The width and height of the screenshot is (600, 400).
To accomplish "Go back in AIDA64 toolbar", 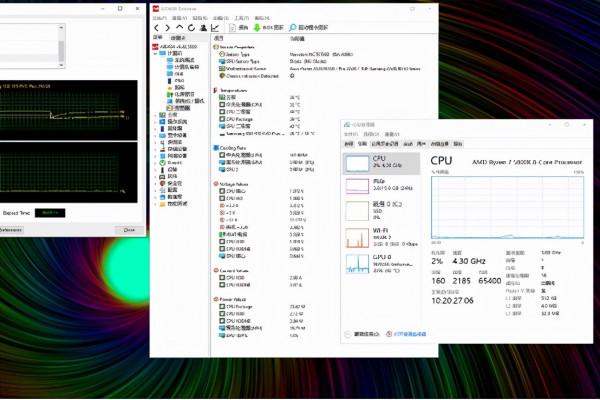I will click(156, 28).
